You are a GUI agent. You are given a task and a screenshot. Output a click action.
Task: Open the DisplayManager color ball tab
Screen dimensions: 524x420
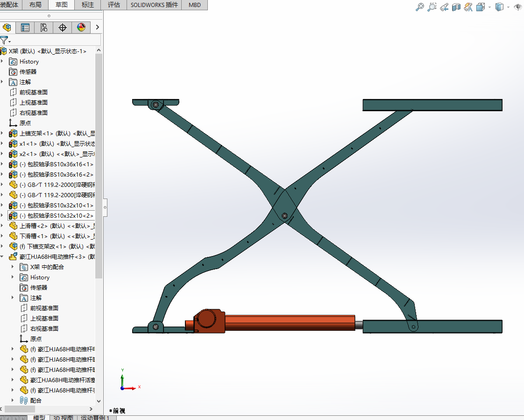pos(81,28)
